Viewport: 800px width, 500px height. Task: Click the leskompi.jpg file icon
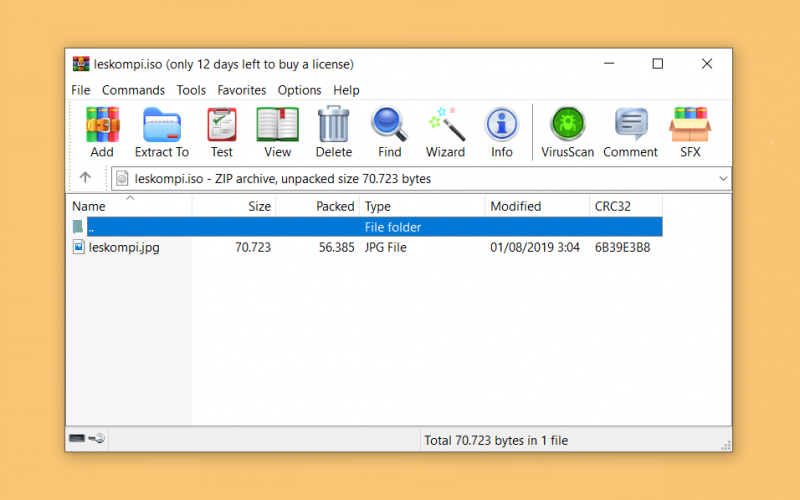point(79,247)
